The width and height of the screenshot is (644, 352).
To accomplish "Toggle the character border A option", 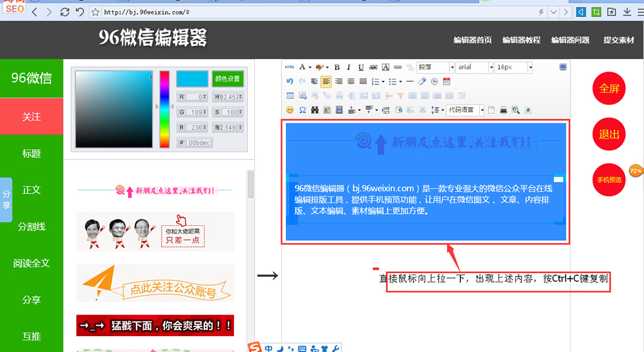I will (385, 67).
